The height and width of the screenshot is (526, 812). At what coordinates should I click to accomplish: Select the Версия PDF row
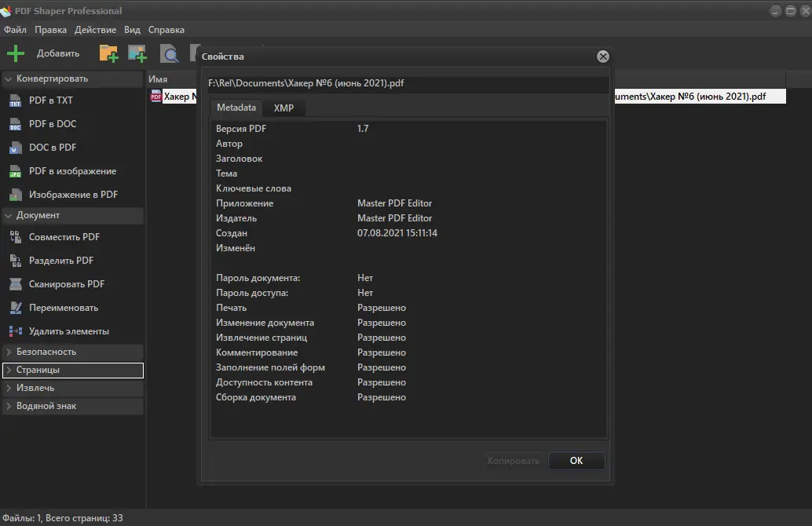408,129
